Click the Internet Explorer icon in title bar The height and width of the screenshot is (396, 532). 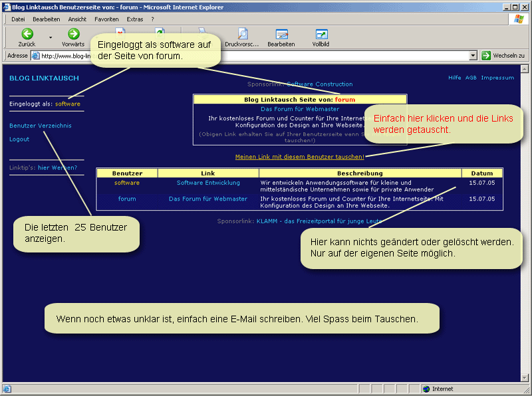(x=6, y=7)
